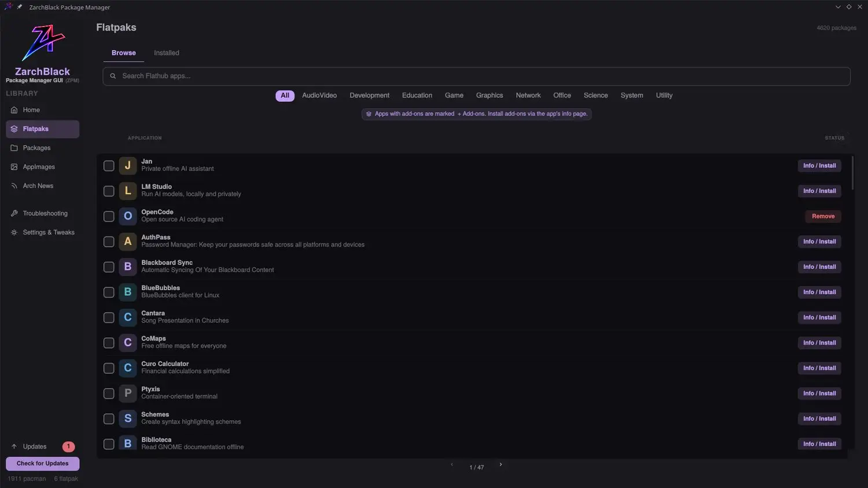The image size is (868, 488).
Task: Click the Search Flathub apps field
Action: 476,76
